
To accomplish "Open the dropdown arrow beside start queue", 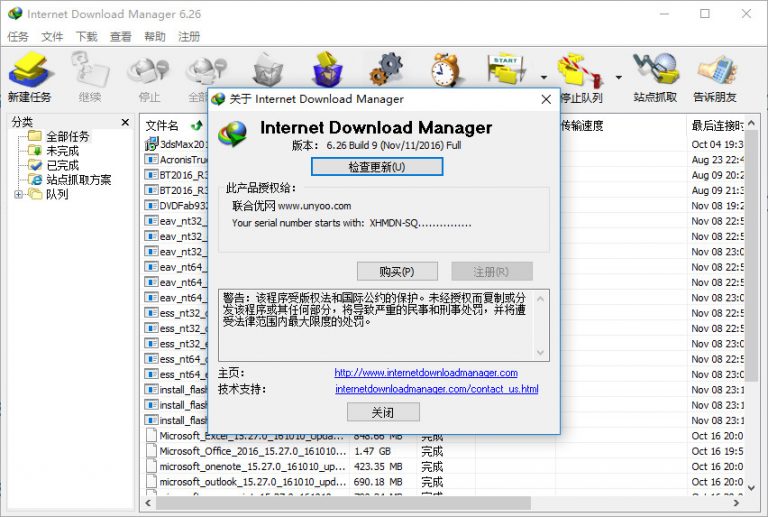I will point(544,77).
